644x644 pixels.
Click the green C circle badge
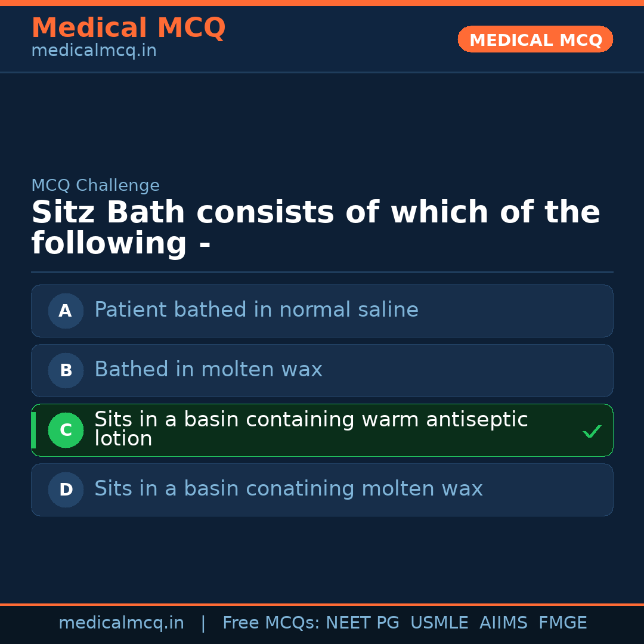tap(66, 430)
